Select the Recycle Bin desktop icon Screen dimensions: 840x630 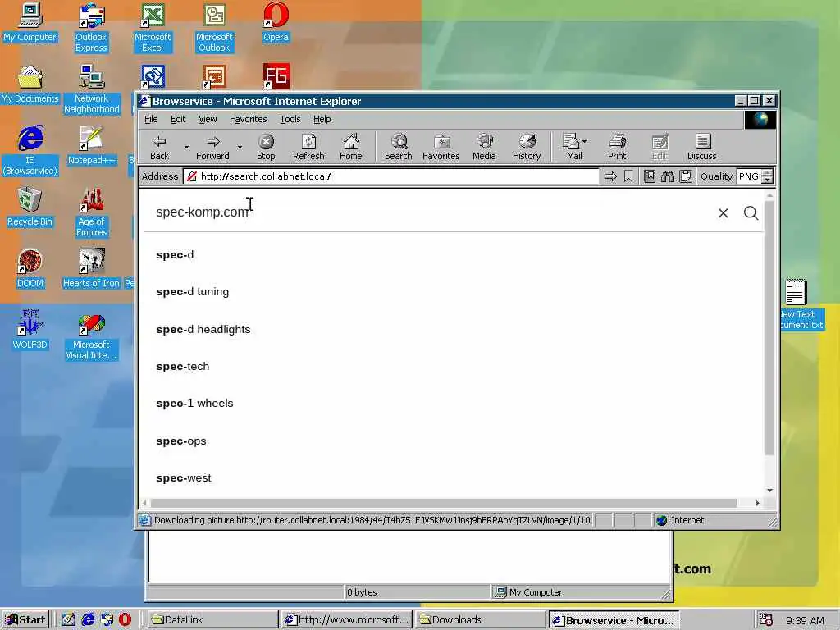click(x=30, y=208)
